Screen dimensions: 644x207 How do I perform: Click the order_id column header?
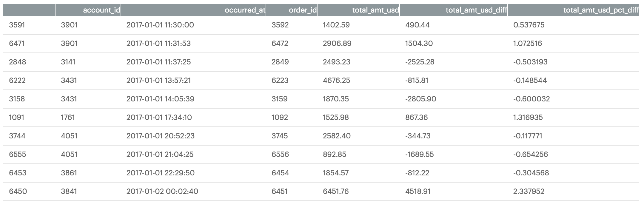(302, 10)
